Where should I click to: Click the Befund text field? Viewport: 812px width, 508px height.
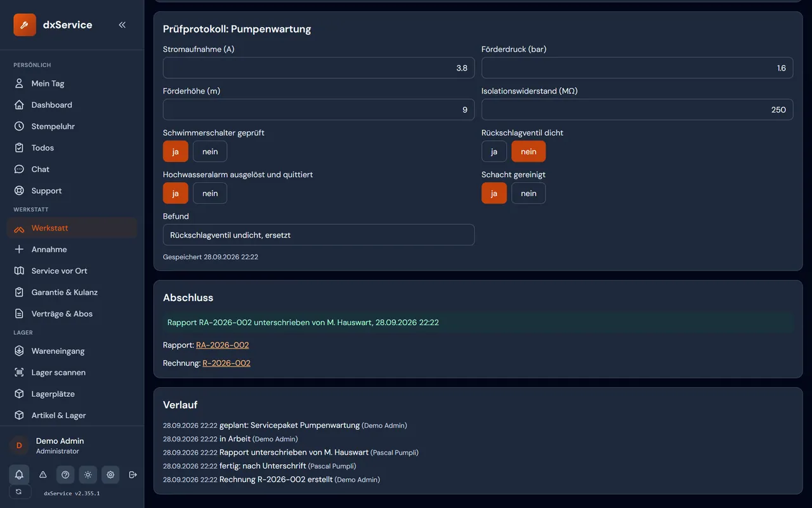[318, 235]
